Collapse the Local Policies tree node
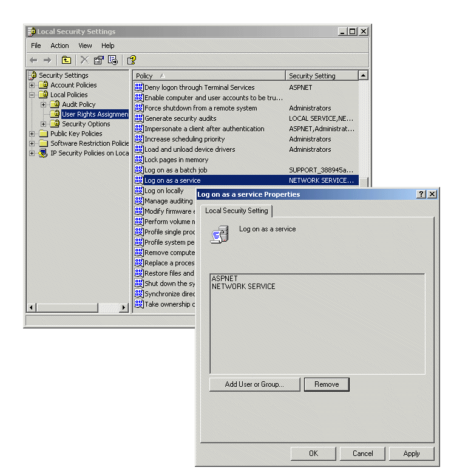The image size is (471, 476). click(x=32, y=95)
